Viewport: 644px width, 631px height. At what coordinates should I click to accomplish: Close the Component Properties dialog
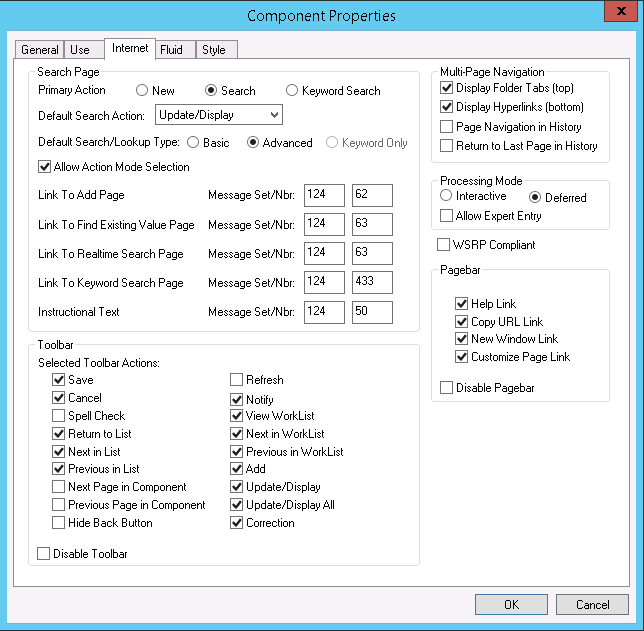point(621,11)
